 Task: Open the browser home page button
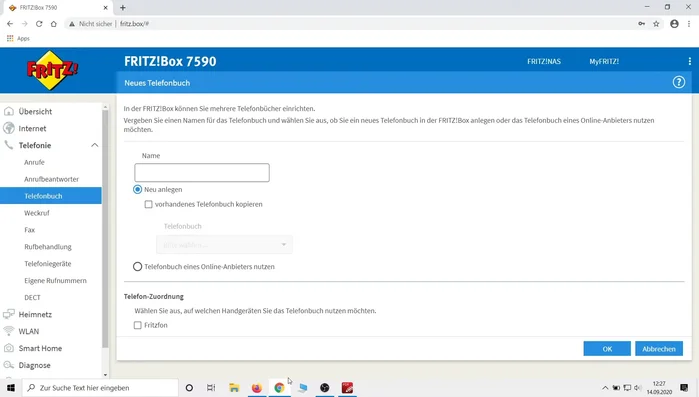click(x=53, y=24)
